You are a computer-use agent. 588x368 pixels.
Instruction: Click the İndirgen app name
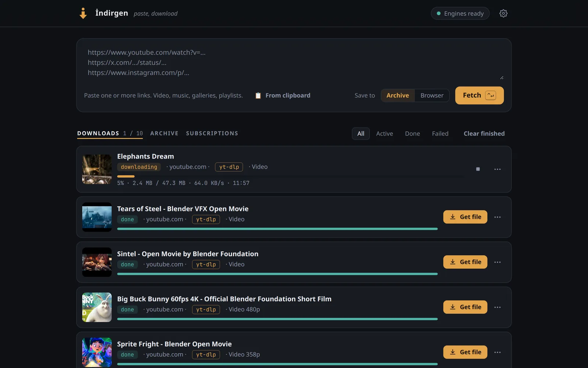(x=112, y=13)
